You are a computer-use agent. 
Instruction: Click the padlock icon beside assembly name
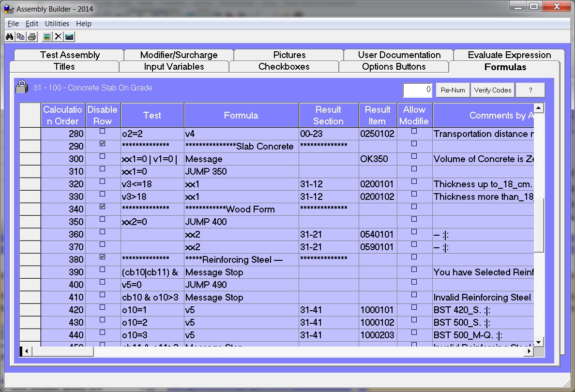coord(22,88)
